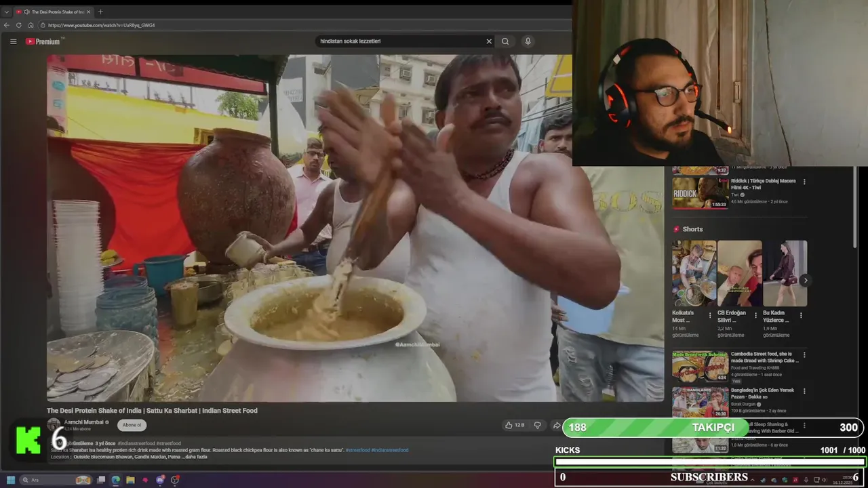The width and height of the screenshot is (868, 488).
Task: Open a new browser tab
Action: point(100,12)
